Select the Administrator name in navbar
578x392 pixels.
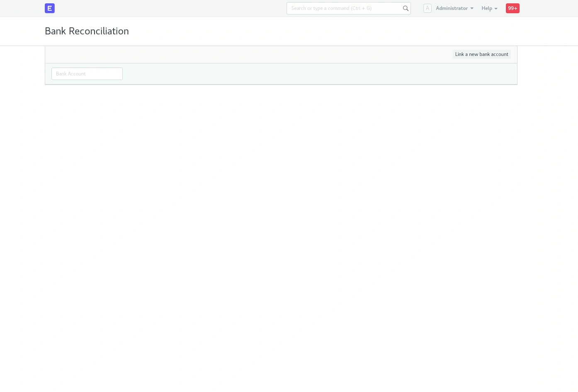452,8
